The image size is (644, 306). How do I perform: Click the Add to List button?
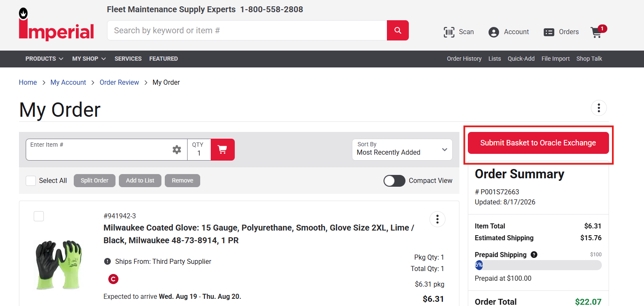tap(140, 180)
